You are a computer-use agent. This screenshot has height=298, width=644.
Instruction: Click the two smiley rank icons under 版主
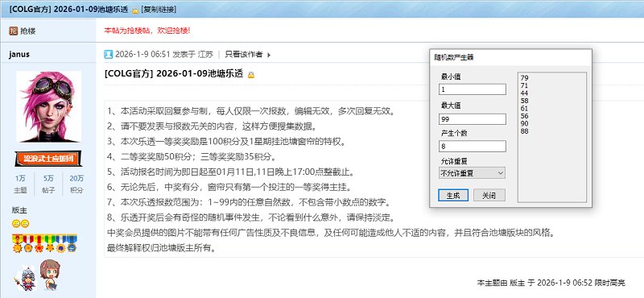click(x=21, y=224)
